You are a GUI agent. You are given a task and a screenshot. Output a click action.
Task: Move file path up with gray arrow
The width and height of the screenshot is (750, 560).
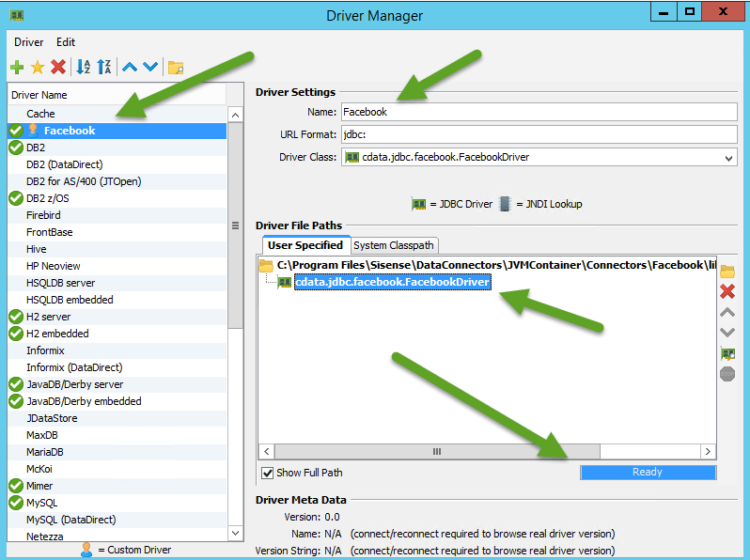point(727,312)
